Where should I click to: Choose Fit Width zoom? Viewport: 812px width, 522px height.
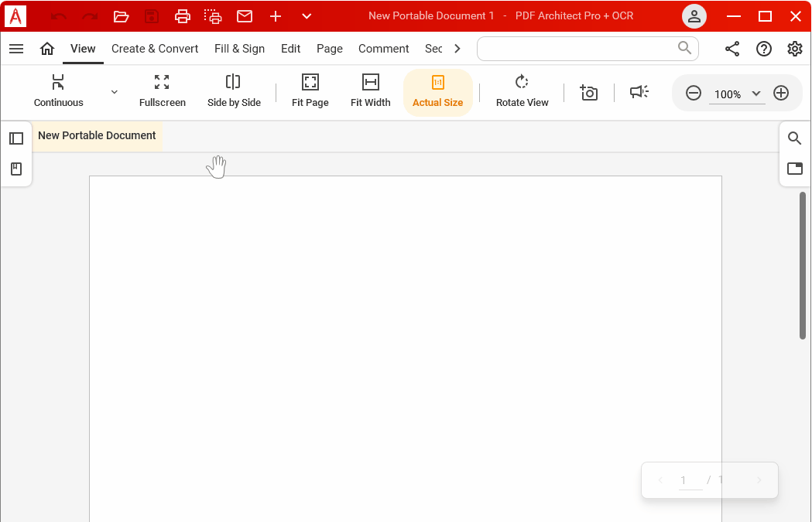click(370, 91)
